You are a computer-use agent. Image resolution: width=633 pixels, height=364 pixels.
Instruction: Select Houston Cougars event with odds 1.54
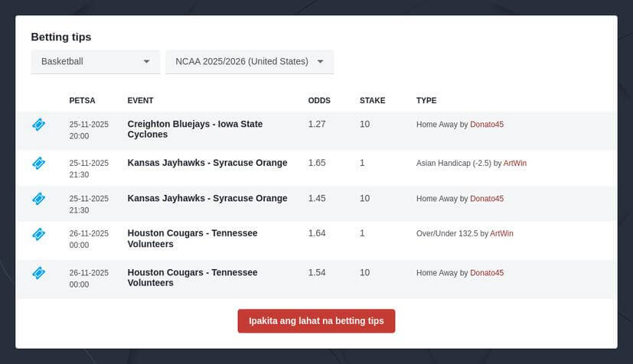(192, 278)
